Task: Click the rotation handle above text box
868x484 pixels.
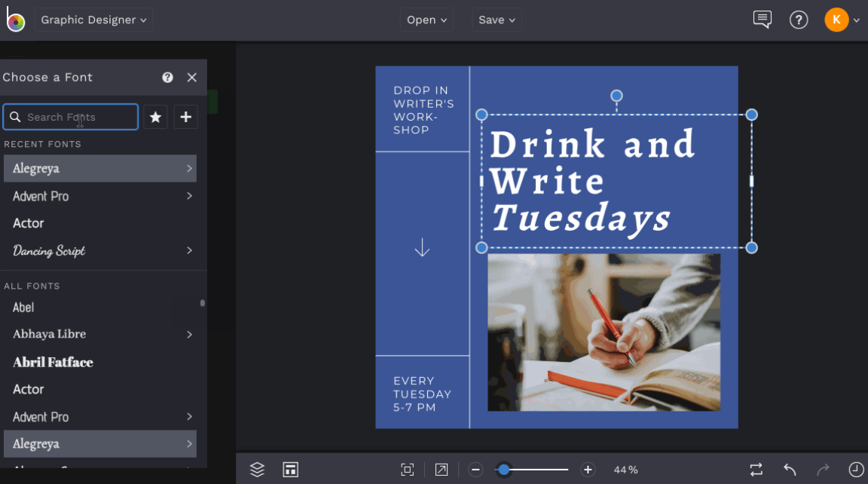Action: pyautogui.click(x=616, y=96)
